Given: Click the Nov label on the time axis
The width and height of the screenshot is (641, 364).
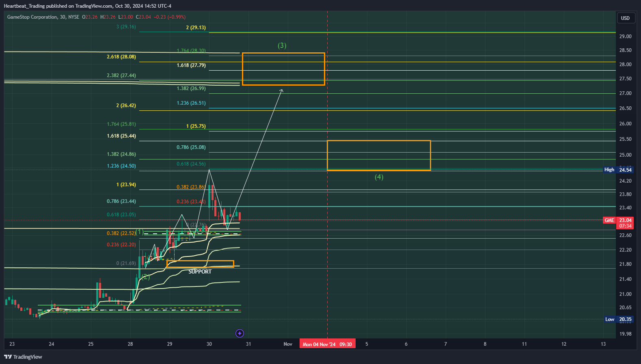Looking at the screenshot, I should [x=288, y=344].
